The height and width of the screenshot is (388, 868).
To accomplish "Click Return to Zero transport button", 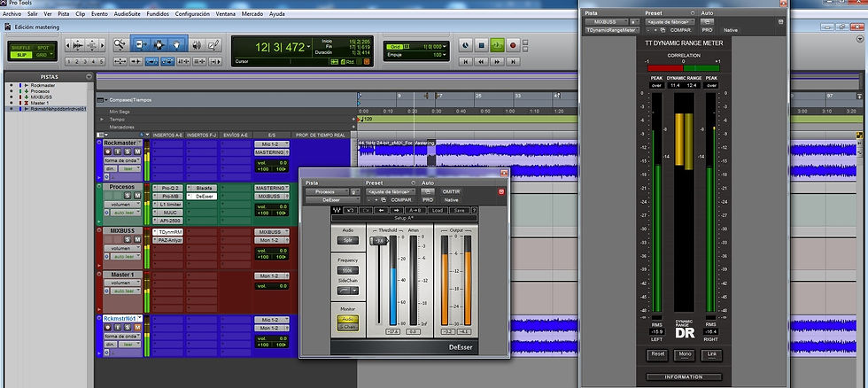I will click(x=466, y=61).
